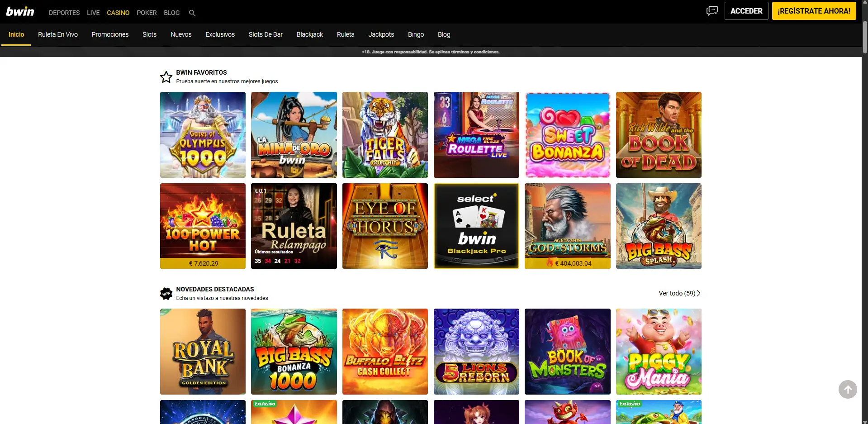Open the Slots category tab
This screenshot has width=868, height=424.
pyautogui.click(x=149, y=34)
